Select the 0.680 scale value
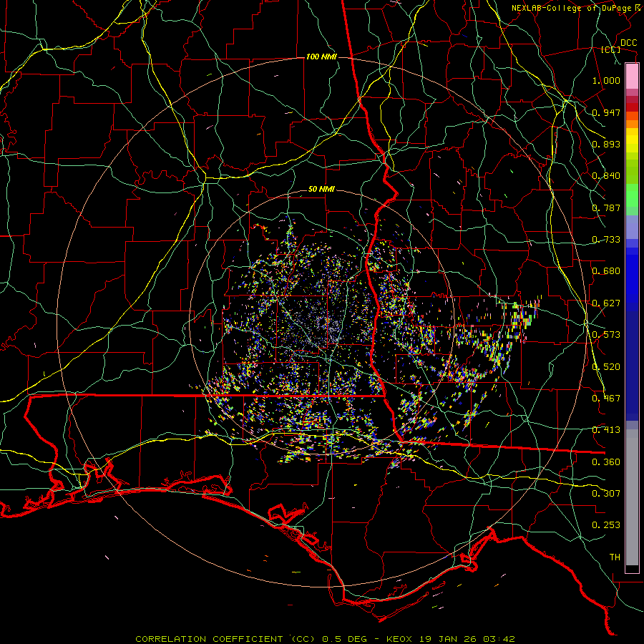Image resolution: width=644 pixels, height=644 pixels. (606, 271)
